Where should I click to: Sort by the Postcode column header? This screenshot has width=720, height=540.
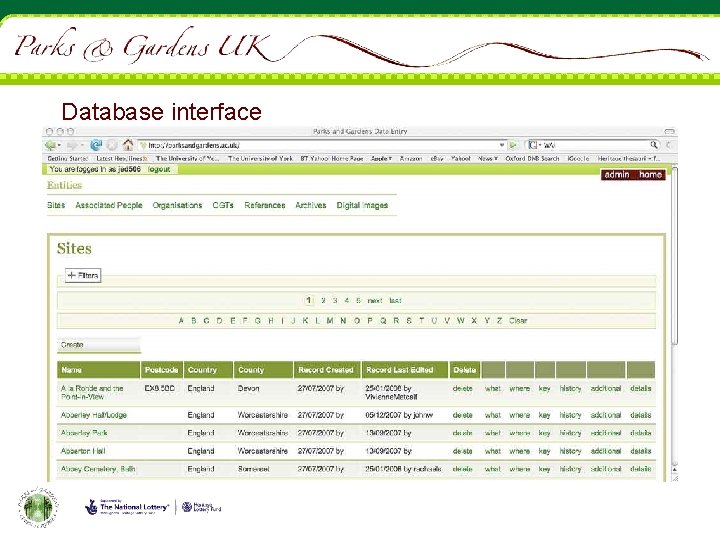click(161, 370)
